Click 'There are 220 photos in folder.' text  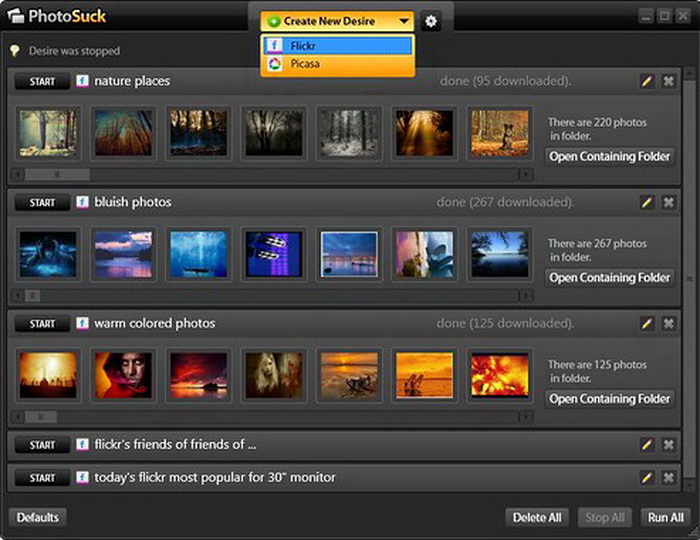[597, 129]
